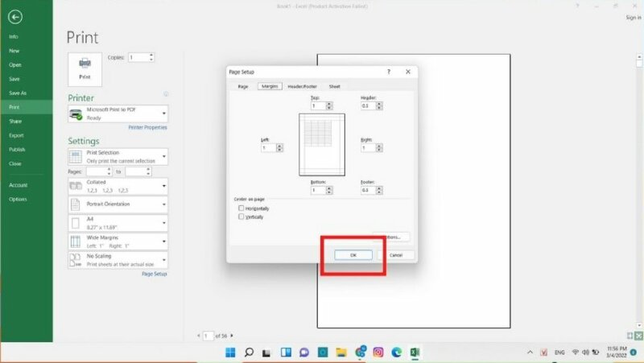This screenshot has height=363, width=644.
Task: Click the Print button with printer icon
Action: coord(85,69)
